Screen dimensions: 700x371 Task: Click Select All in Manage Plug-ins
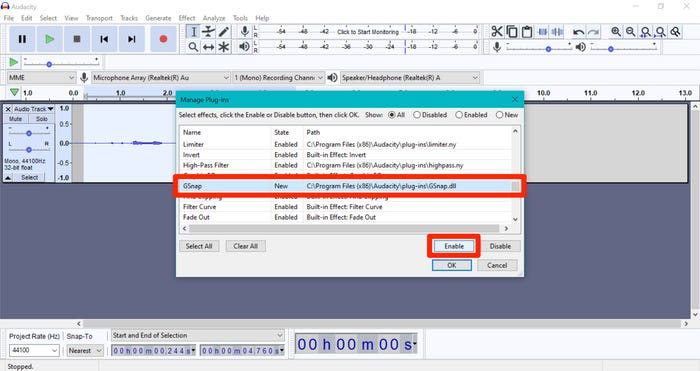(199, 246)
